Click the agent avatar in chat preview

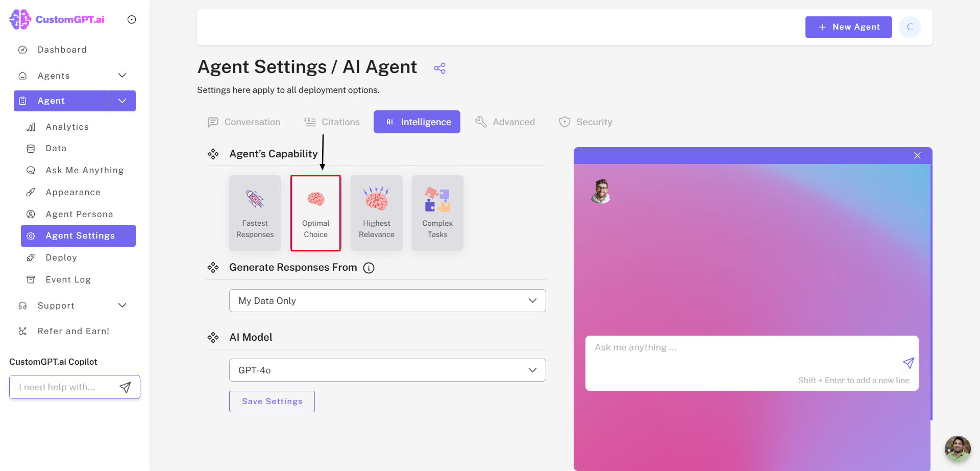point(601,192)
